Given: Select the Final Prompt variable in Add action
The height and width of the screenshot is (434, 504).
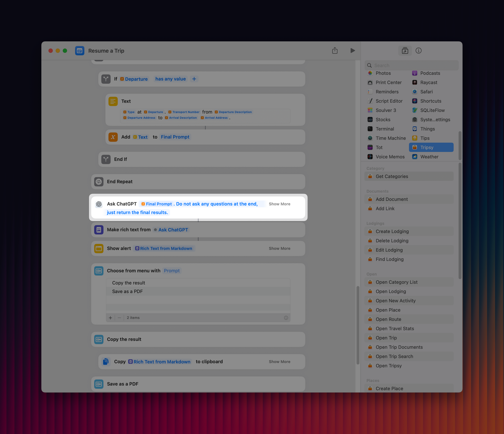Looking at the screenshot, I should [175, 137].
